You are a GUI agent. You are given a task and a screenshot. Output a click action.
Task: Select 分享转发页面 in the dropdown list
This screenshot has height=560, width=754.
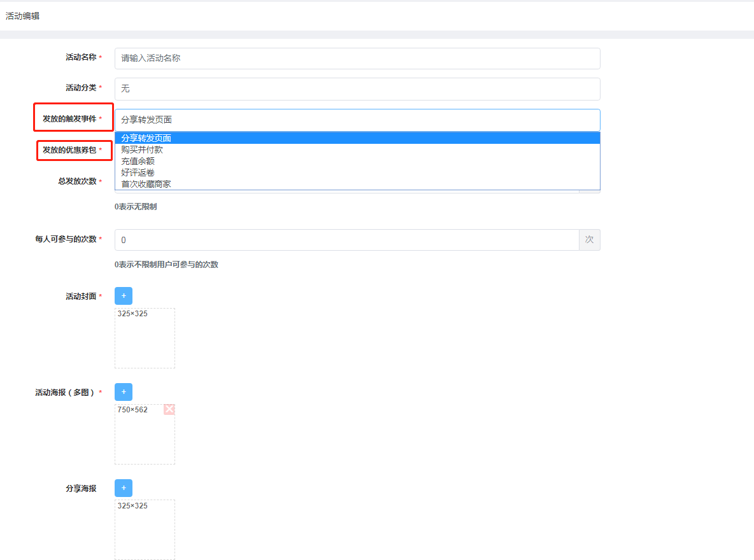[357, 139]
